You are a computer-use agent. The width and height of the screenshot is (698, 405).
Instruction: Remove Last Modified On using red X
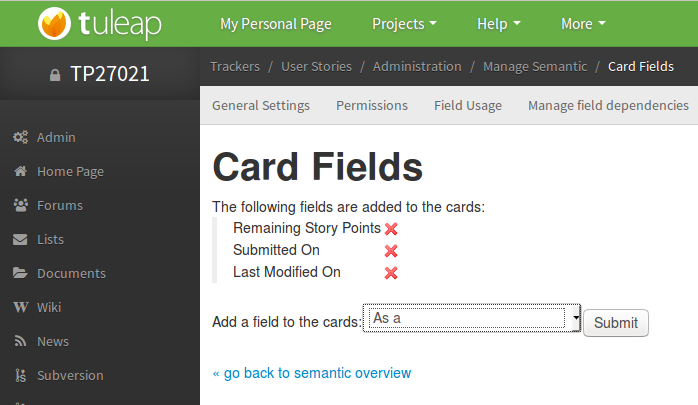coord(391,273)
